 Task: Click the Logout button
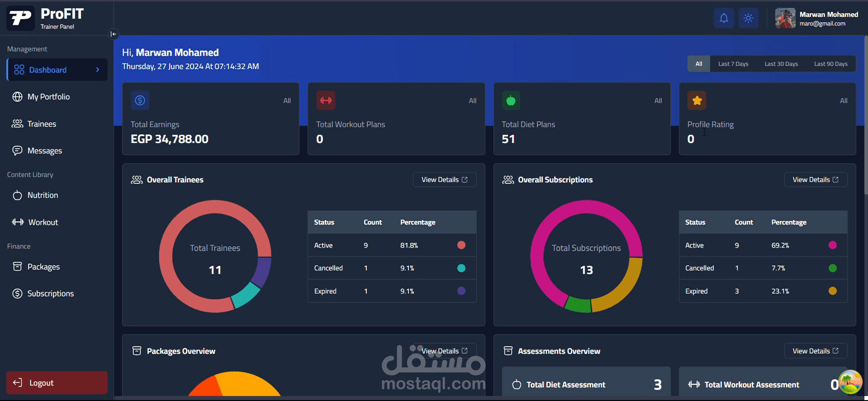click(57, 383)
